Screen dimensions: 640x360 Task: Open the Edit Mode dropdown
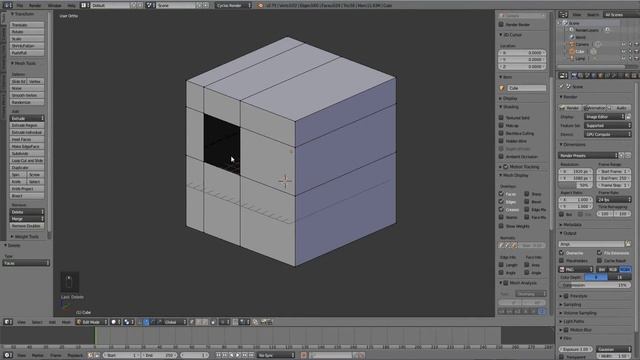[92, 322]
